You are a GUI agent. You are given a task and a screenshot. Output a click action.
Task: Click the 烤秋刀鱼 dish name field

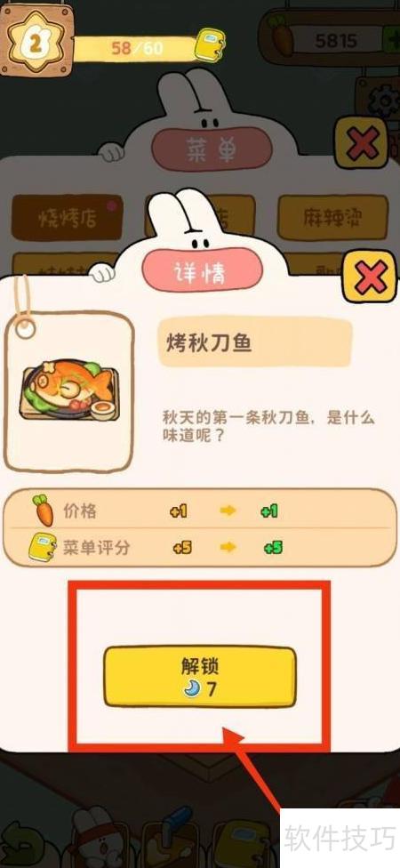tap(256, 342)
